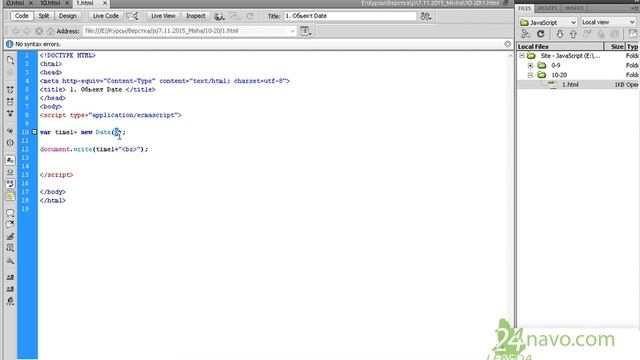
Task: Collapse the 10-20 folder
Action: 530,75
